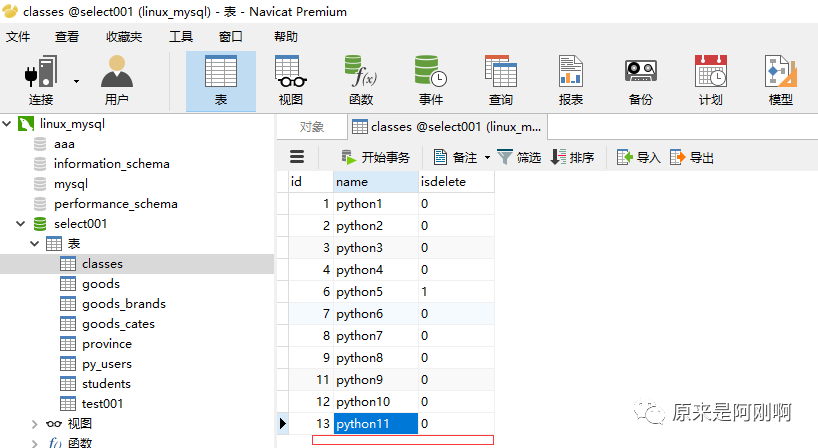The height and width of the screenshot is (448, 818).
Task: Select the py_users table
Action: pyautogui.click(x=107, y=364)
